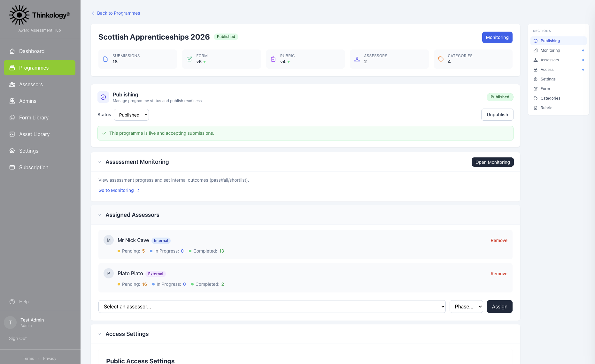Open Asset Library from sidebar

40,134
